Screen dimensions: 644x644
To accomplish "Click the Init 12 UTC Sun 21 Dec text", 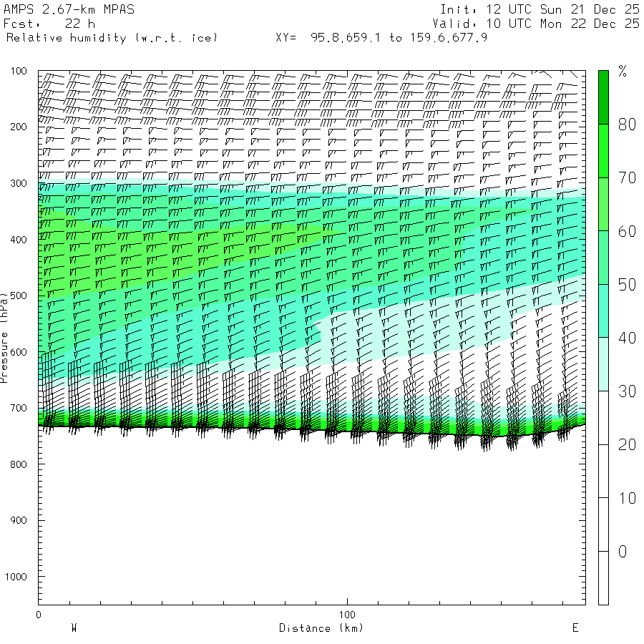I will pyautogui.click(x=540, y=10).
